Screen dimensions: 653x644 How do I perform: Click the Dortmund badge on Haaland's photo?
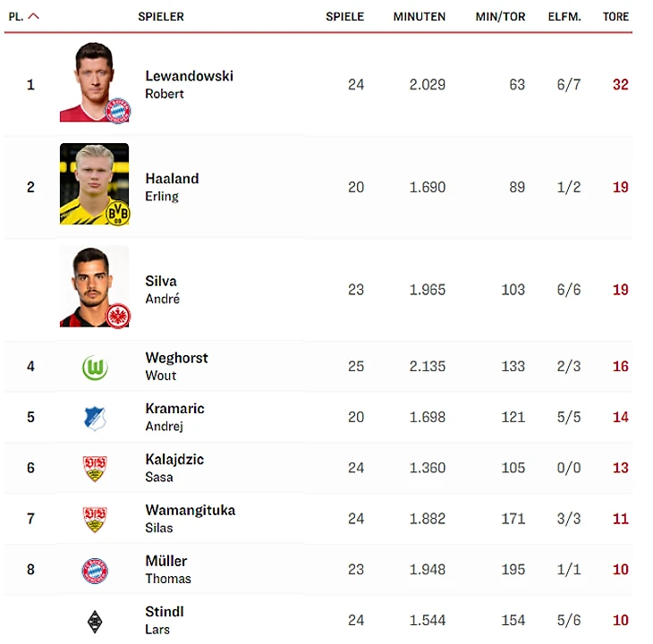coord(118,213)
